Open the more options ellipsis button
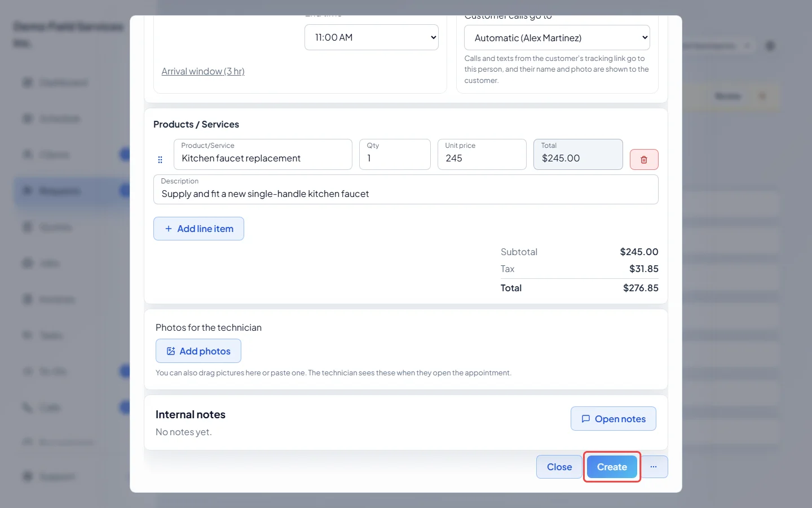 [x=654, y=467]
